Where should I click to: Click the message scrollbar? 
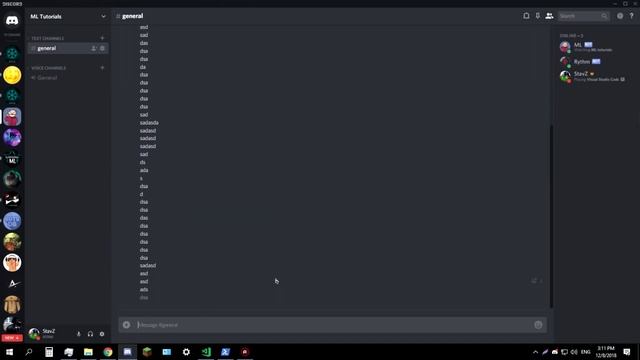[x=551, y=216]
